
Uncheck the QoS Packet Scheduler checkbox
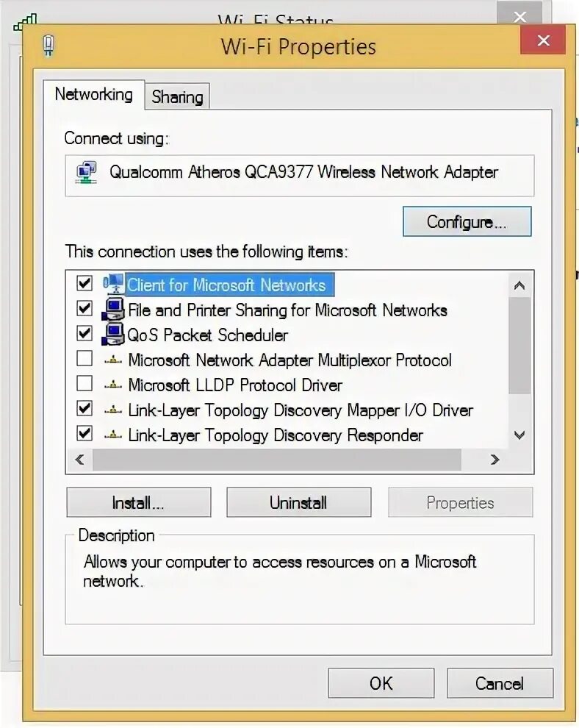point(84,333)
